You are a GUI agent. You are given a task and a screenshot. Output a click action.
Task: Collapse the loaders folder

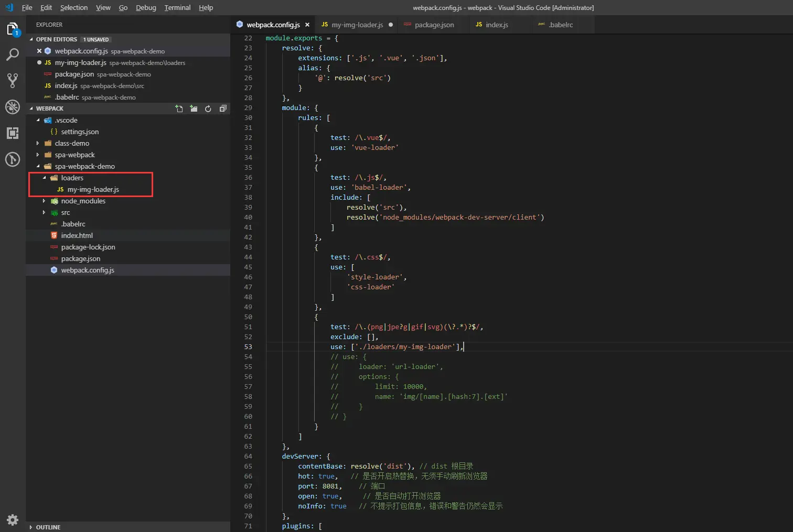(x=72, y=178)
